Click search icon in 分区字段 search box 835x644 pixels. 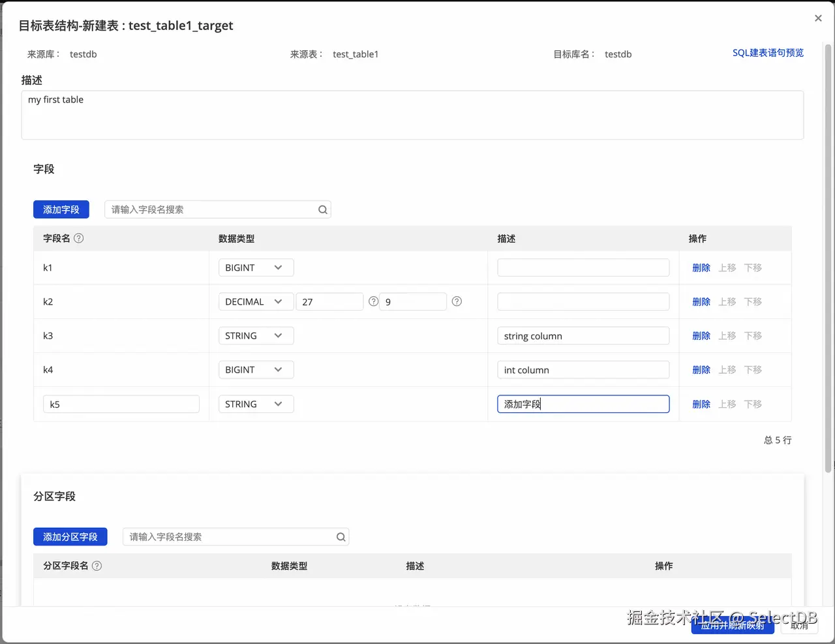341,537
